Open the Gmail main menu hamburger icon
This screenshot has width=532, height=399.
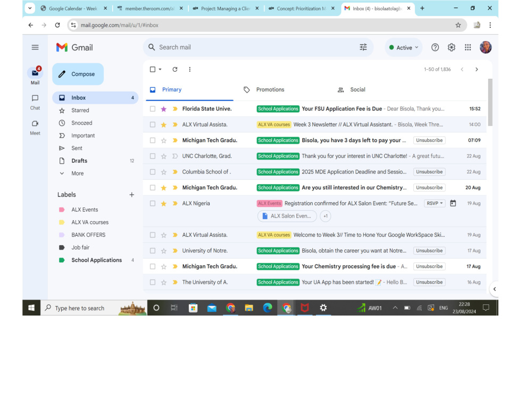[35, 47]
